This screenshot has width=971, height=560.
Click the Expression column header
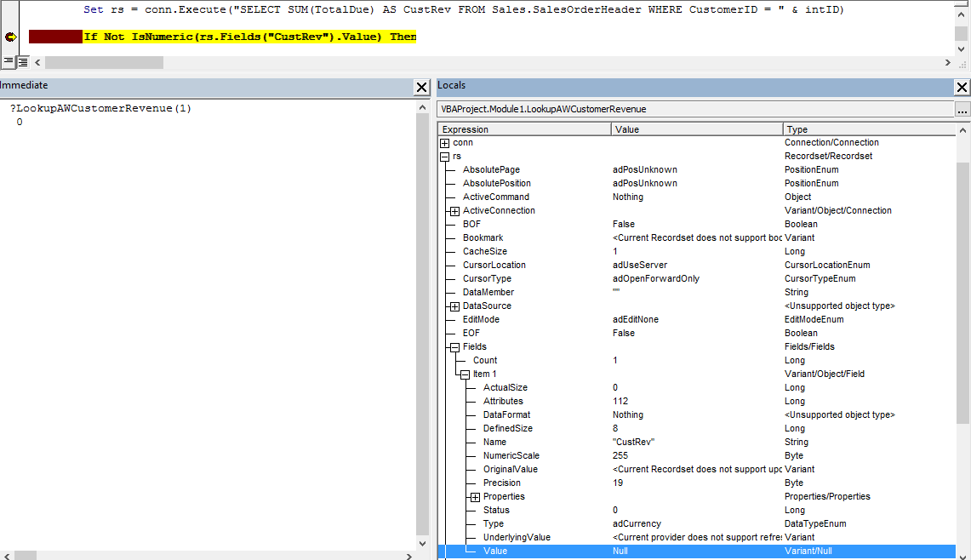point(525,129)
